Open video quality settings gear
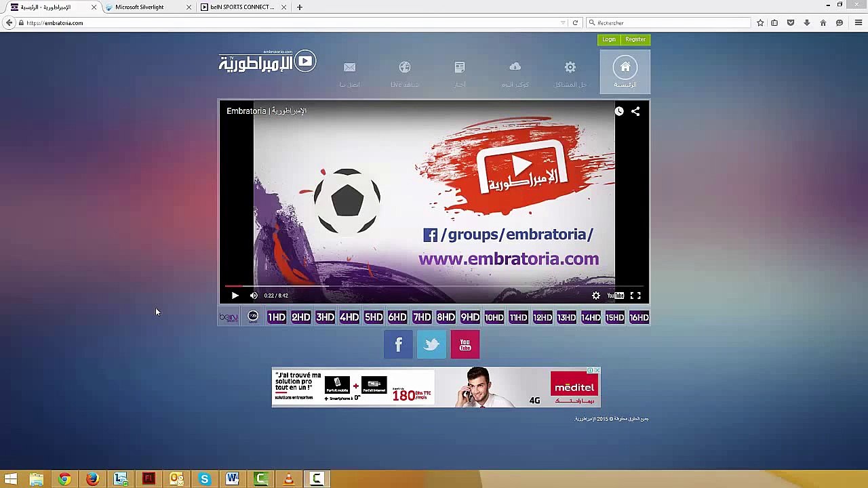Image resolution: width=868 pixels, height=488 pixels. [596, 296]
